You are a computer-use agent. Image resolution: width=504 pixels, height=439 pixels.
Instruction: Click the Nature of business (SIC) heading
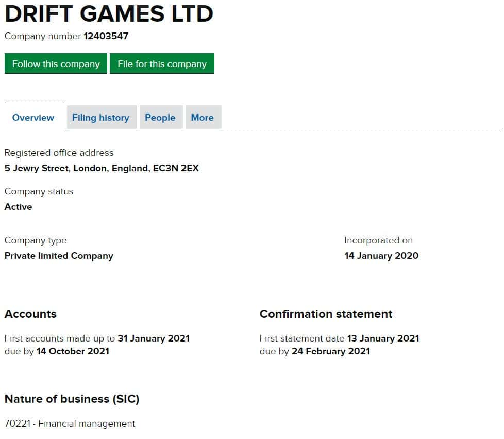tap(72, 399)
